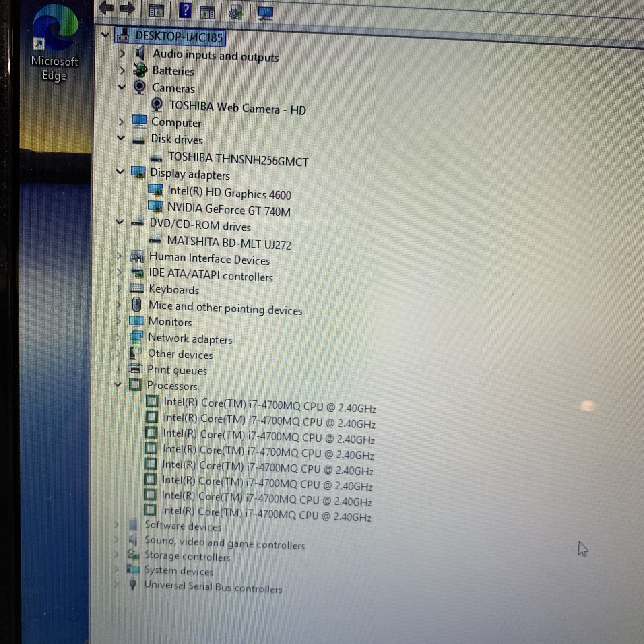Collapse the DVD/CD-ROM drives category
The height and width of the screenshot is (644, 644).
click(120, 221)
